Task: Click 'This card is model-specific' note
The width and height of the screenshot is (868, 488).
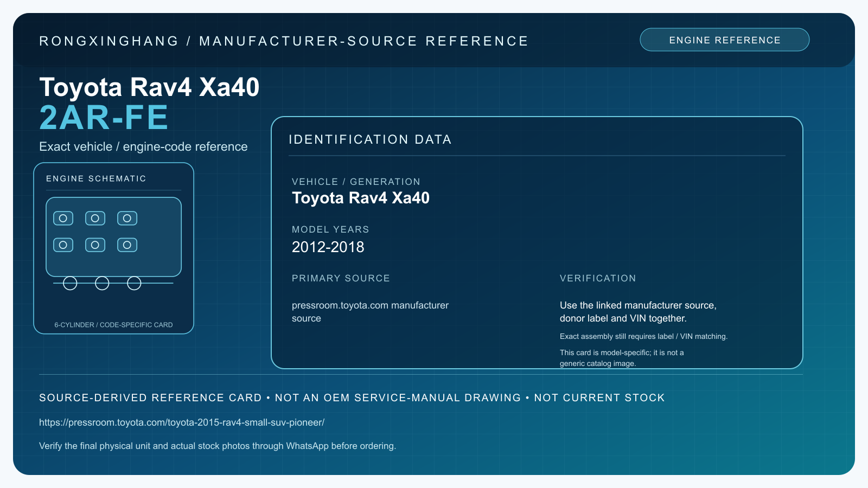Action: click(x=622, y=358)
